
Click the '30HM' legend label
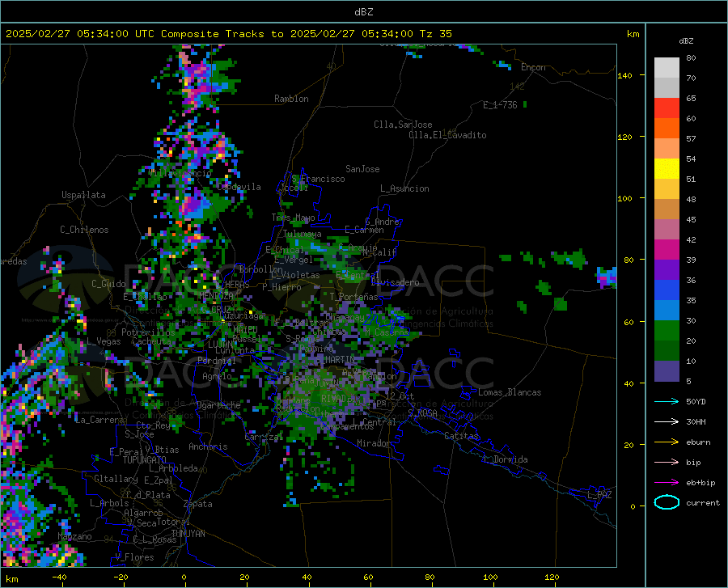tap(696, 421)
